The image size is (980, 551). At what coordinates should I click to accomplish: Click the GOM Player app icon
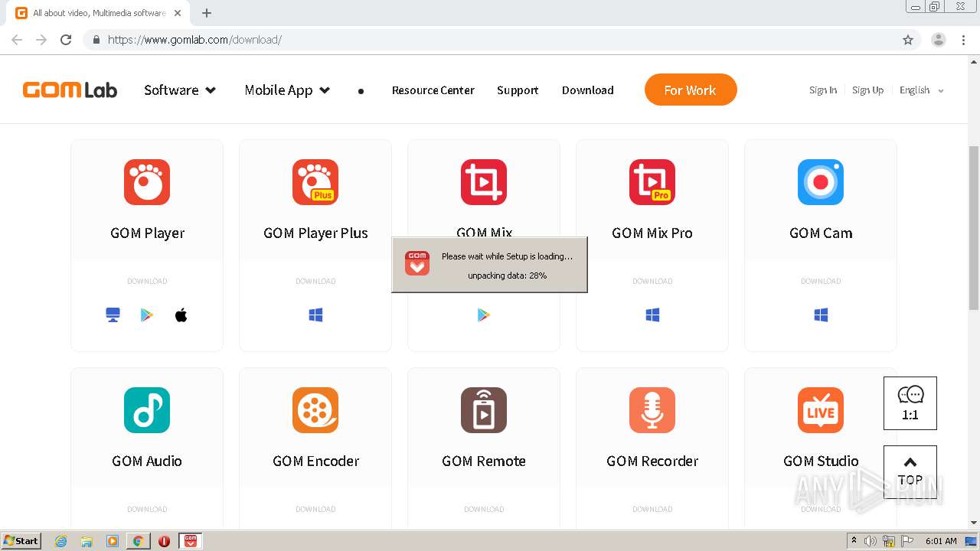point(147,182)
